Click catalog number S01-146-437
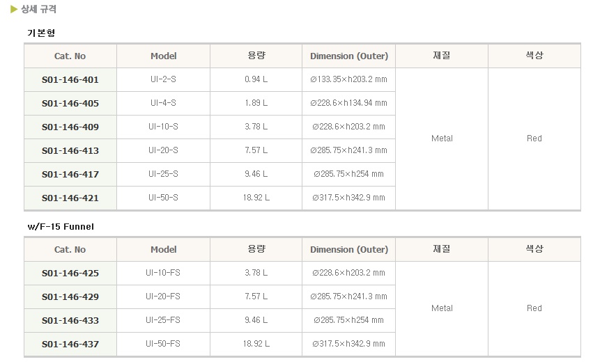 pyautogui.click(x=70, y=344)
